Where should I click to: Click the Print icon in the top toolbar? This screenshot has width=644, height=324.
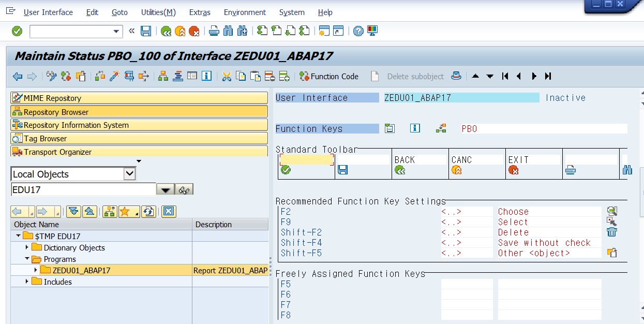point(214,32)
